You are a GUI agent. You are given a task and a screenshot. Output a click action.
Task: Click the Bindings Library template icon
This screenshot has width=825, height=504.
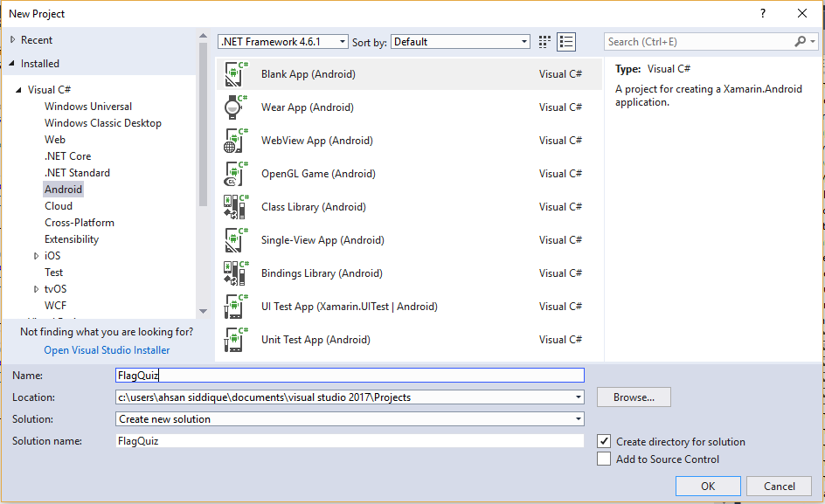(x=235, y=273)
